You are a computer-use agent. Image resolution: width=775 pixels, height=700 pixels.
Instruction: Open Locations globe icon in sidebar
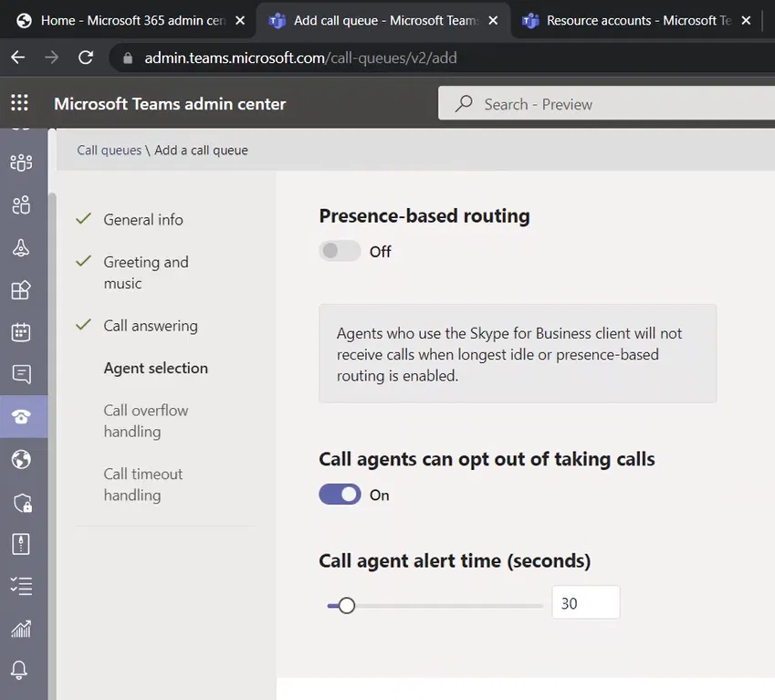(20, 459)
